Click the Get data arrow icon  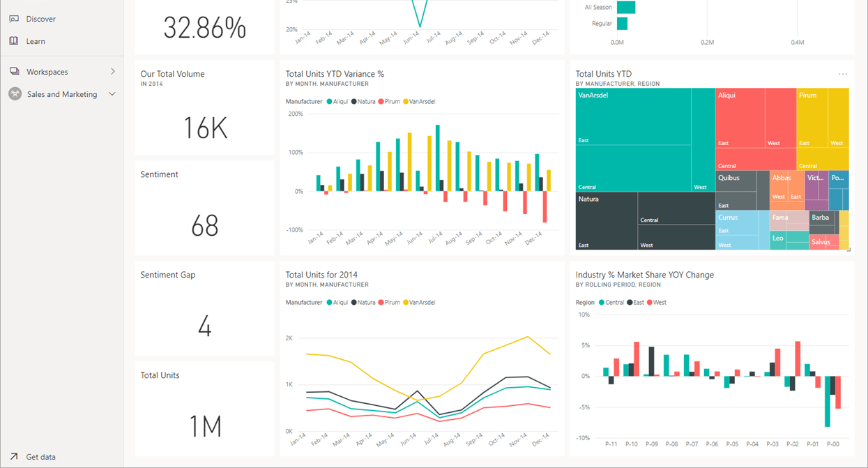14,457
